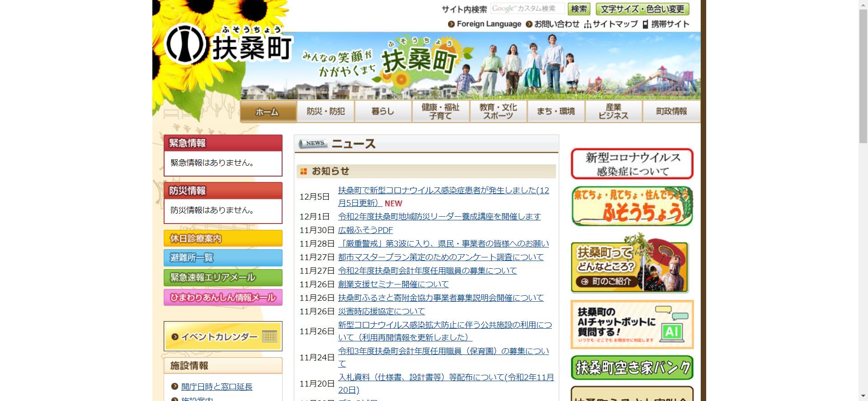Click the 来てちょ・見てちょ ふそうちょう banner

pyautogui.click(x=632, y=206)
